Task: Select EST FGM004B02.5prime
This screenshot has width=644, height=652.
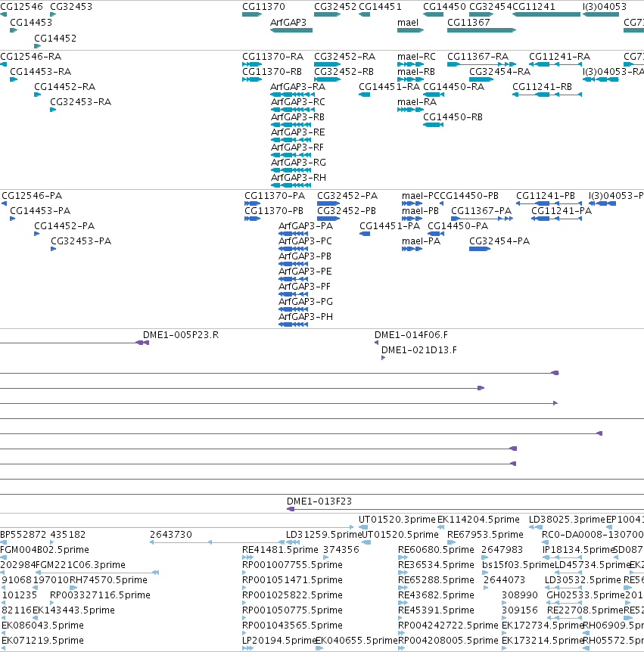Action: tap(45, 550)
